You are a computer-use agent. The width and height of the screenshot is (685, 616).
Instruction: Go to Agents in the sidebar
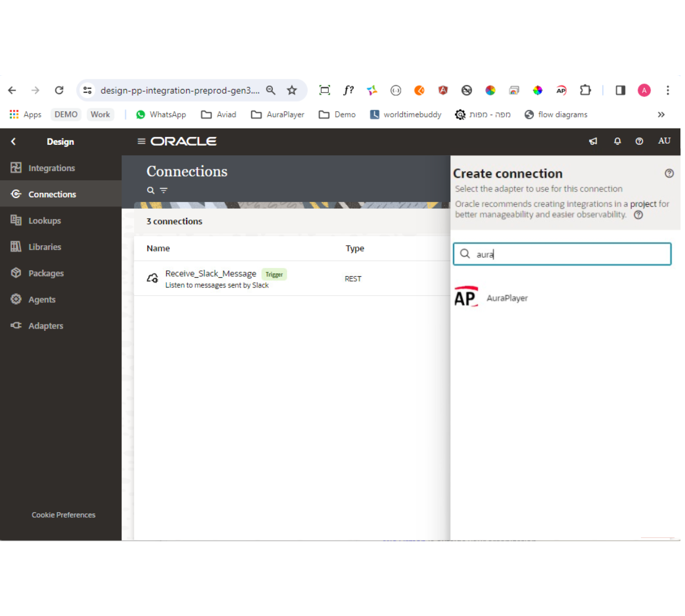coord(61,299)
